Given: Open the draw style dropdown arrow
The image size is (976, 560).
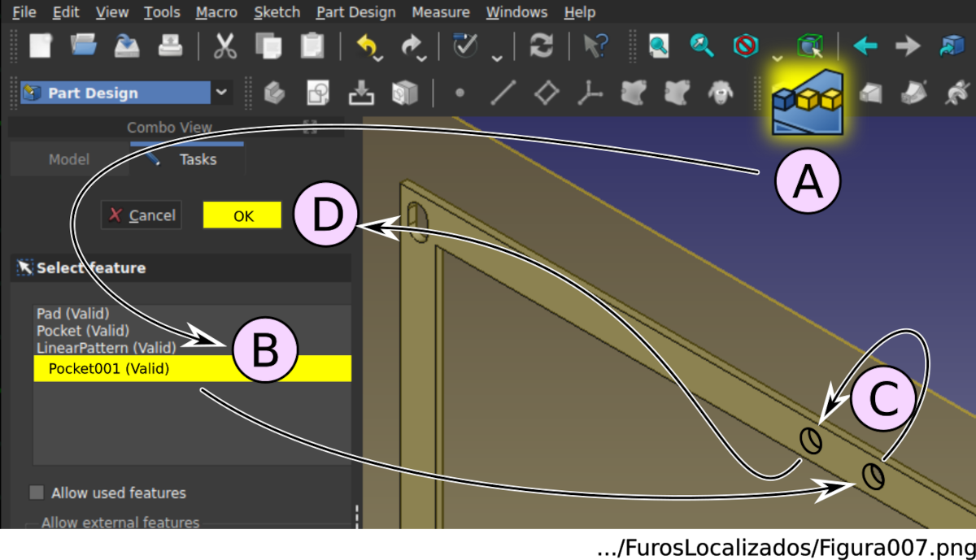Looking at the screenshot, I should (778, 58).
